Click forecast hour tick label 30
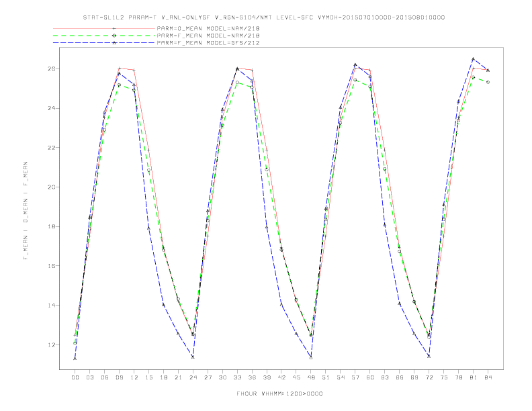This screenshot has width=532, height=411. coord(222,377)
